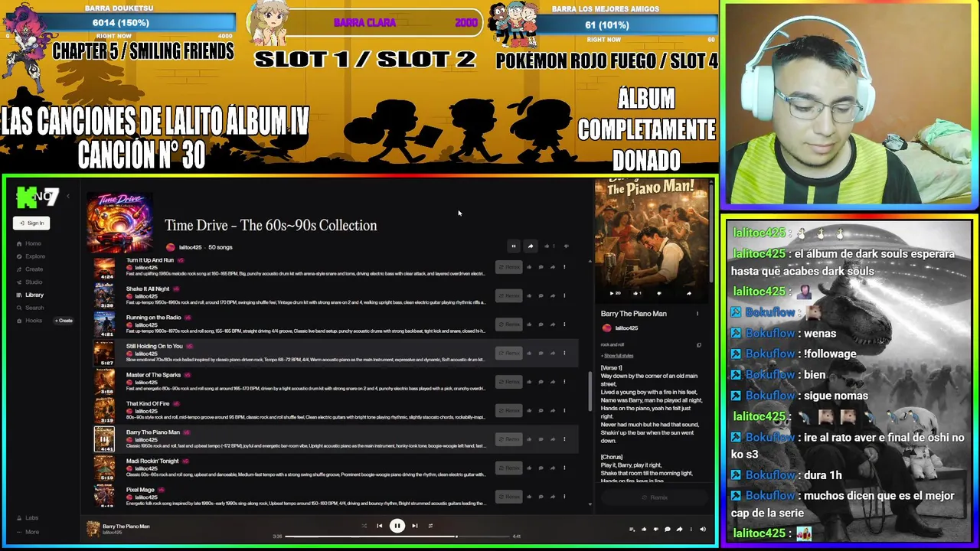This screenshot has width=980, height=551.
Task: Dislike the Time Drive playlist
Action: [x=567, y=246]
